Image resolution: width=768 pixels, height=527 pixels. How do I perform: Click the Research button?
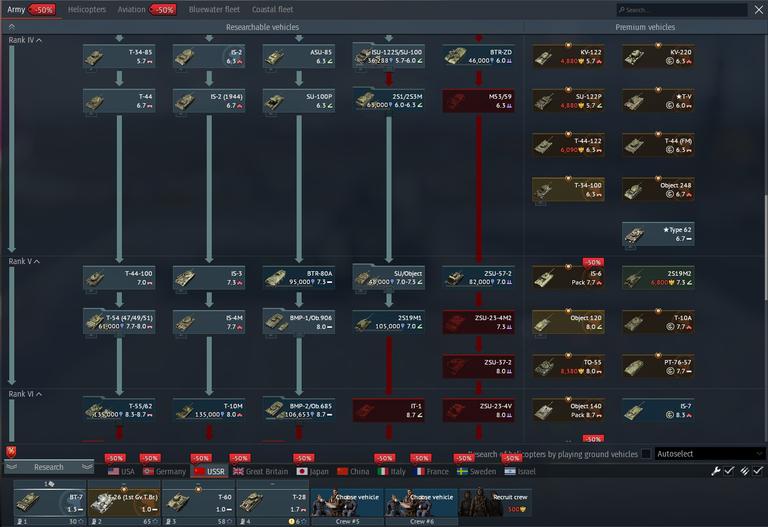tap(48, 467)
